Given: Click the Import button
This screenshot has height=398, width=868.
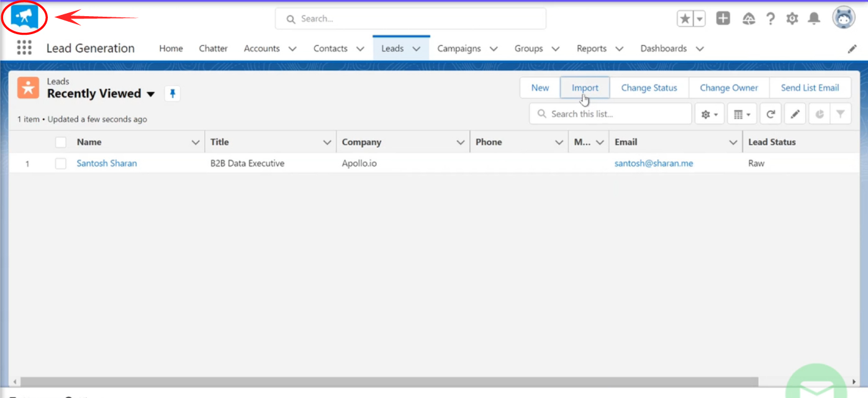Looking at the screenshot, I should (x=585, y=88).
